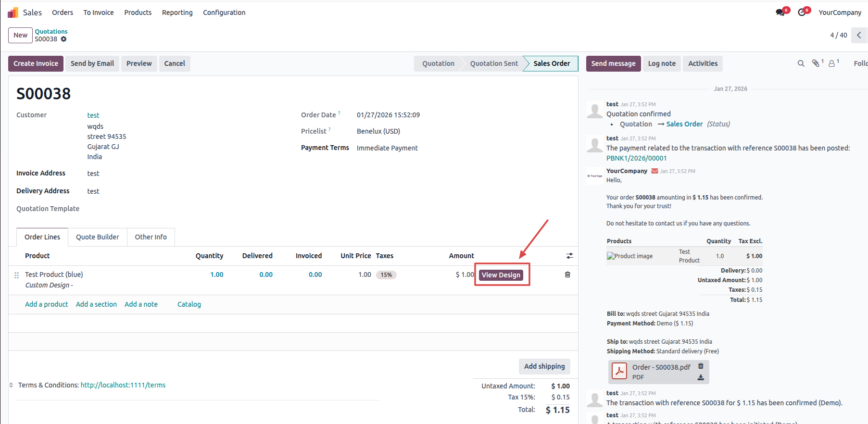The width and height of the screenshot is (868, 424).
Task: Search messages with the magnifier icon
Action: tap(801, 63)
